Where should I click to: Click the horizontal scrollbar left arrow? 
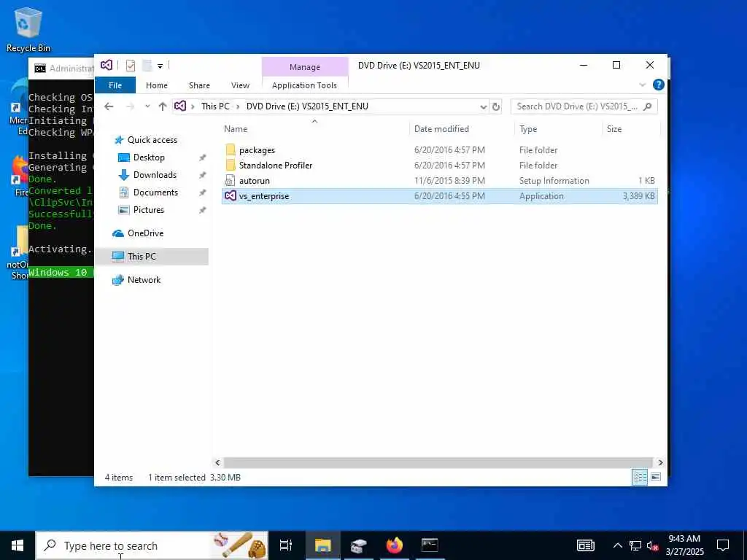(x=217, y=462)
